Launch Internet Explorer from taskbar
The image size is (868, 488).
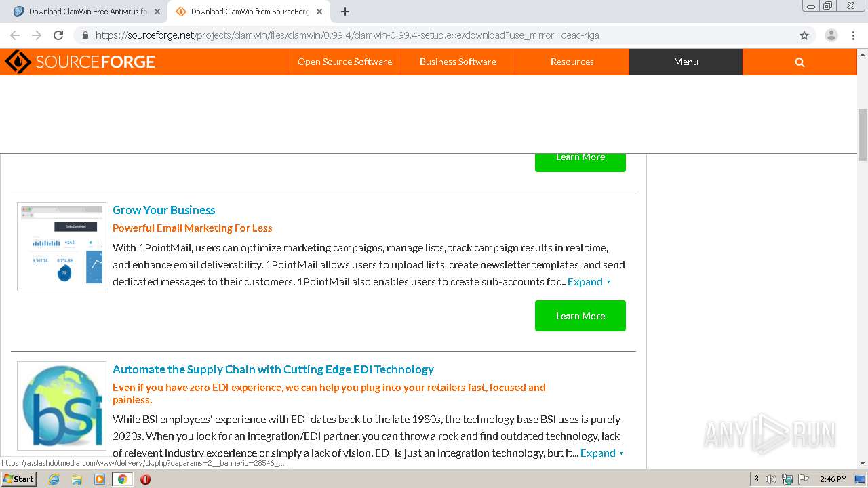click(54, 479)
